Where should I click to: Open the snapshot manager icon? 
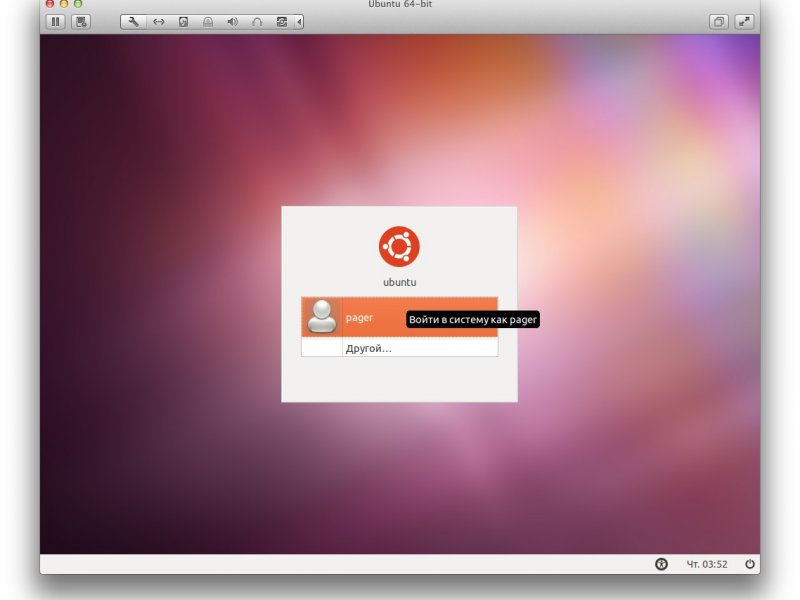click(81, 22)
